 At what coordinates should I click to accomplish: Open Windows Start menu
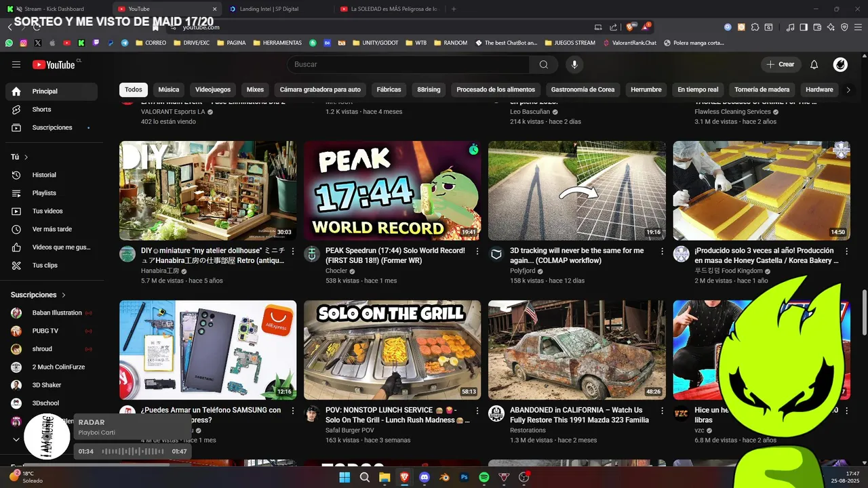(344, 477)
